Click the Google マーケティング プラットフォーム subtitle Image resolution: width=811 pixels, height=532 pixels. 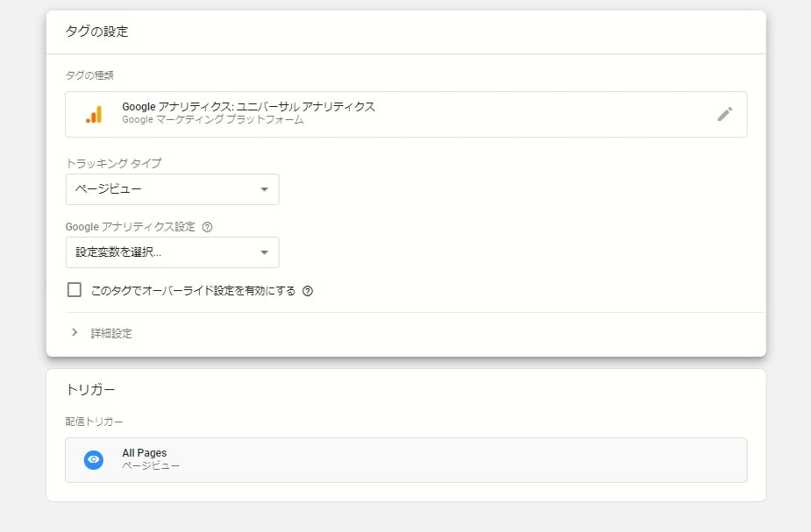[213, 119]
